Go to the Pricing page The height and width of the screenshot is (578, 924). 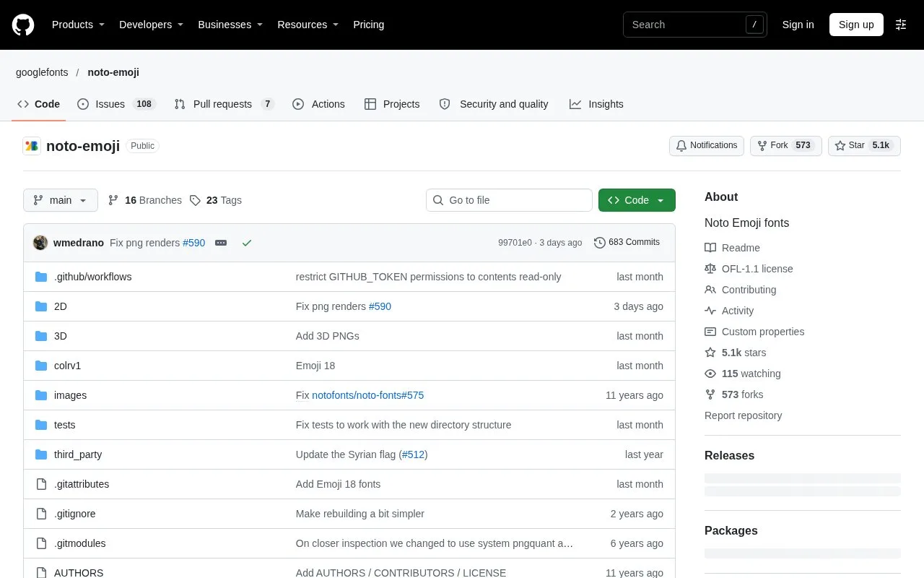pyautogui.click(x=368, y=25)
